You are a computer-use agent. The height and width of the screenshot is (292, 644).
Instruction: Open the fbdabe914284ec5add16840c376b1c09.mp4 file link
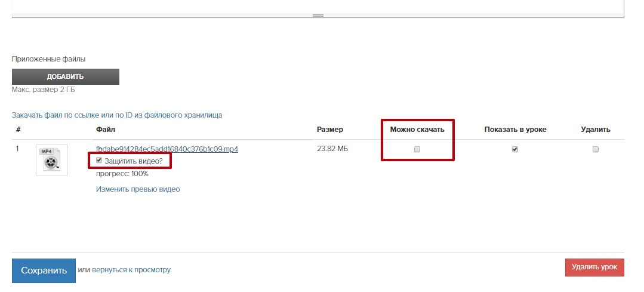167,149
